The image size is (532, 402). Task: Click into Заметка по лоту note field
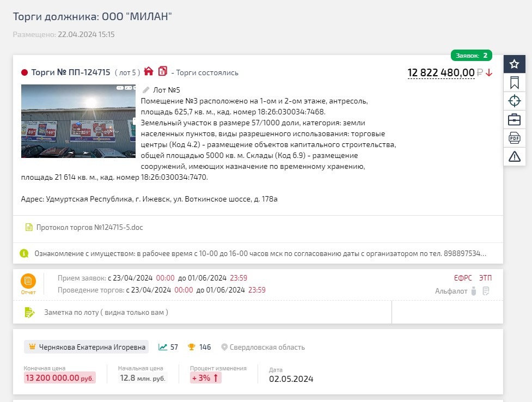pos(202,312)
